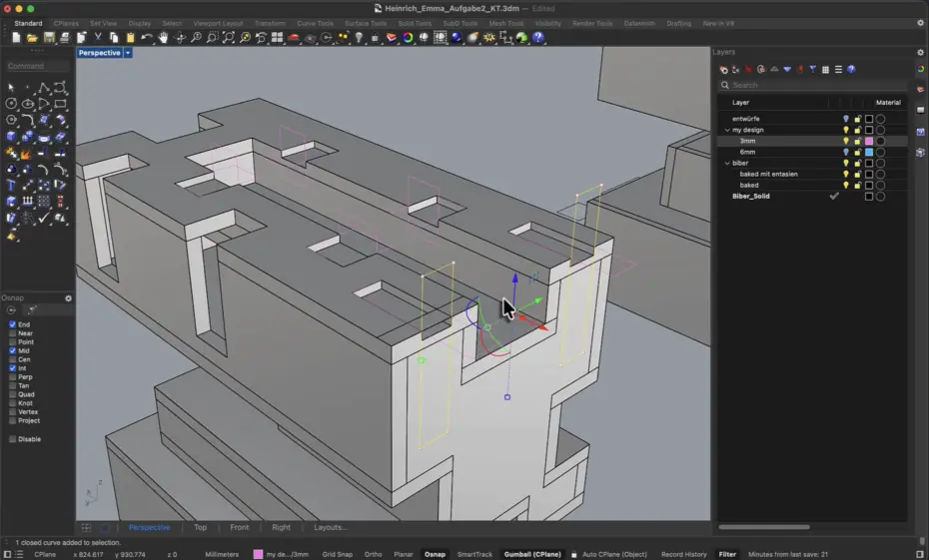
Task: Click the blue color swatch of the 6mm layer
Action: [869, 152]
